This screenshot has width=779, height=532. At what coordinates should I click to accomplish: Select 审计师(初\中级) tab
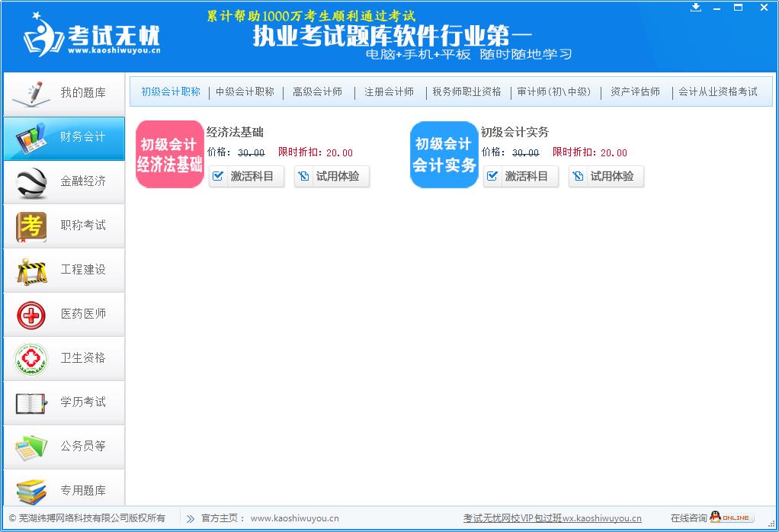pyautogui.click(x=554, y=92)
